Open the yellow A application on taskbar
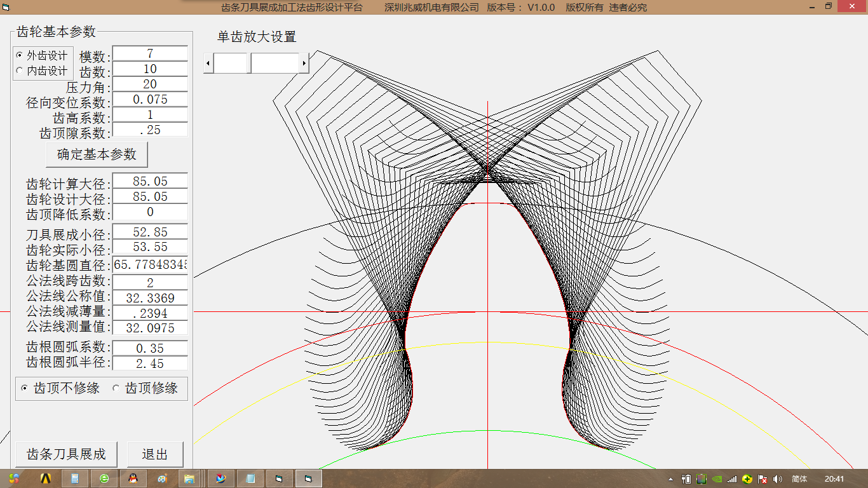This screenshot has height=488, width=868. point(45,478)
